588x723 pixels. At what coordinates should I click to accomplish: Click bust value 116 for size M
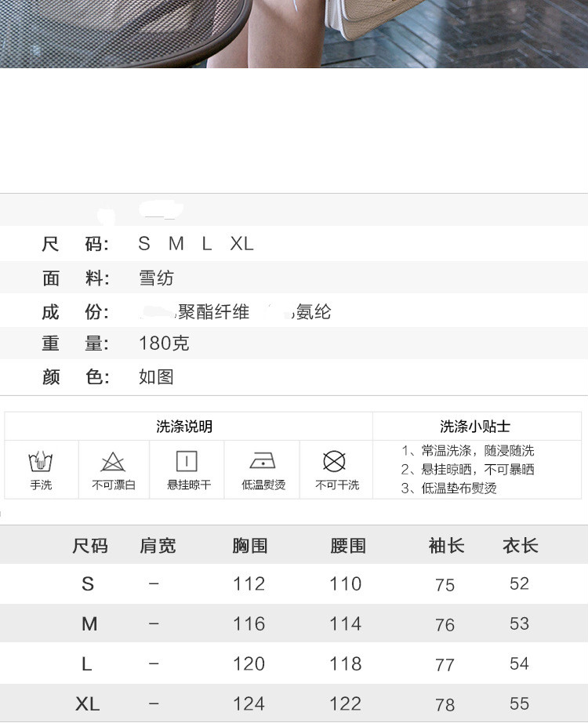[249, 624]
